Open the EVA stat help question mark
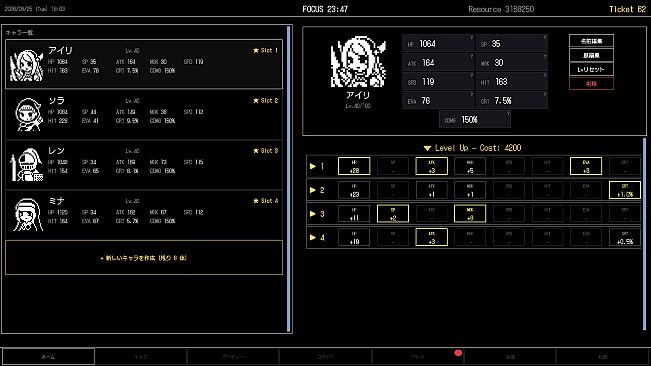This screenshot has width=651, height=366. click(472, 95)
